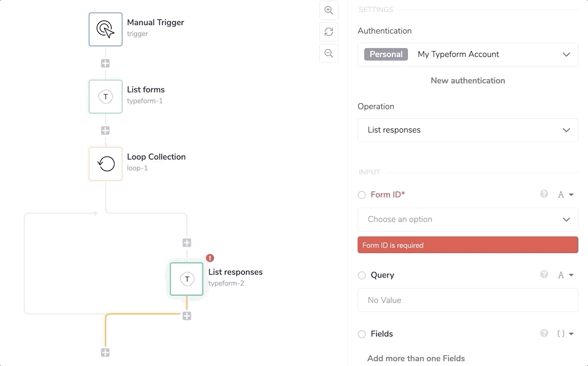
Task: Click the red error badge on List responses
Action: click(x=210, y=258)
